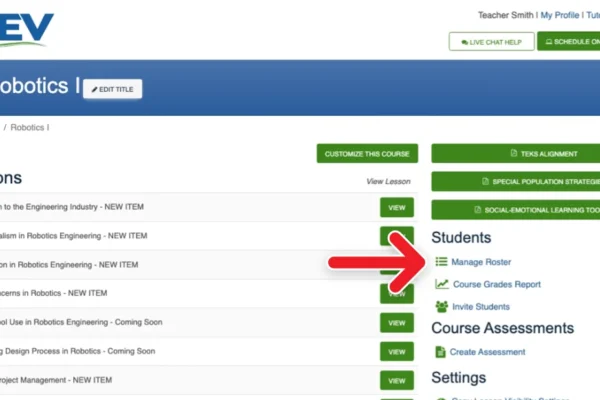Click the Create Assessment document icon

[440, 351]
